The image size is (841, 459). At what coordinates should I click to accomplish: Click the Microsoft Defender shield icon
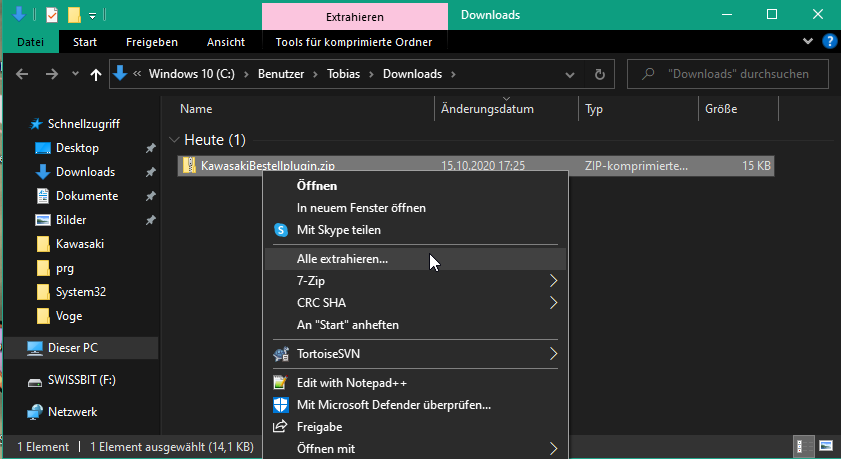pyautogui.click(x=281, y=405)
